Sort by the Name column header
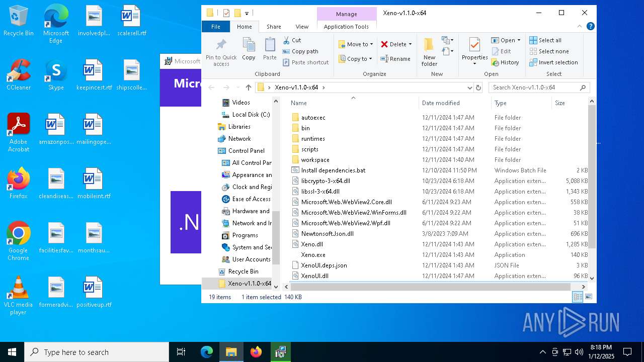The image size is (644, 362). 353,103
